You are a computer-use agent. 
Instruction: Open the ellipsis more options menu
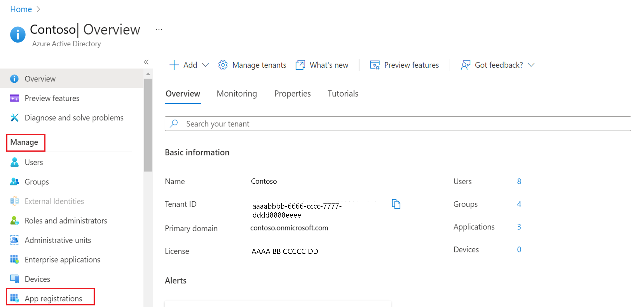(x=159, y=30)
